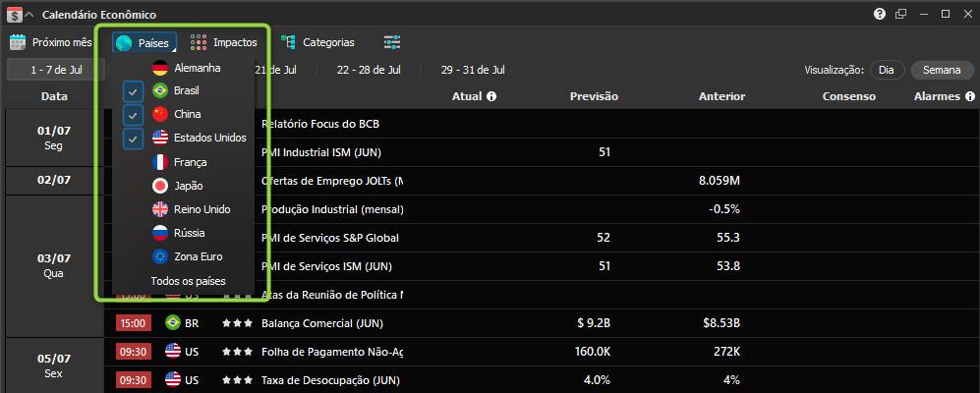Click the Euro Zone flag icon
This screenshot has width=980, height=393.
tap(160, 256)
